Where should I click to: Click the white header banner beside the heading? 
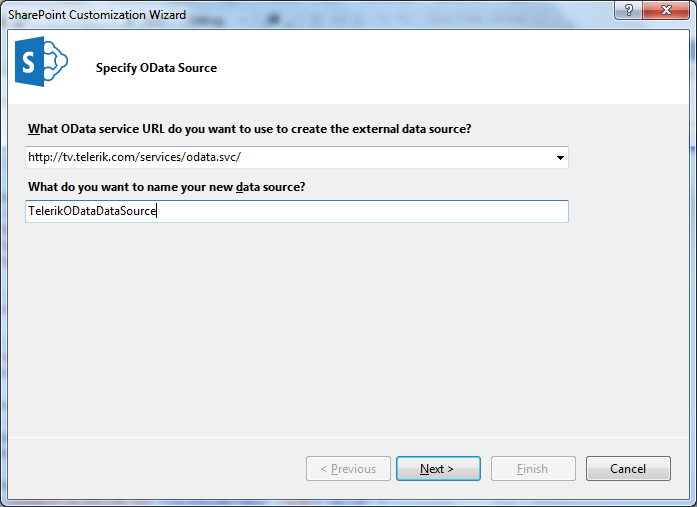pos(445,67)
